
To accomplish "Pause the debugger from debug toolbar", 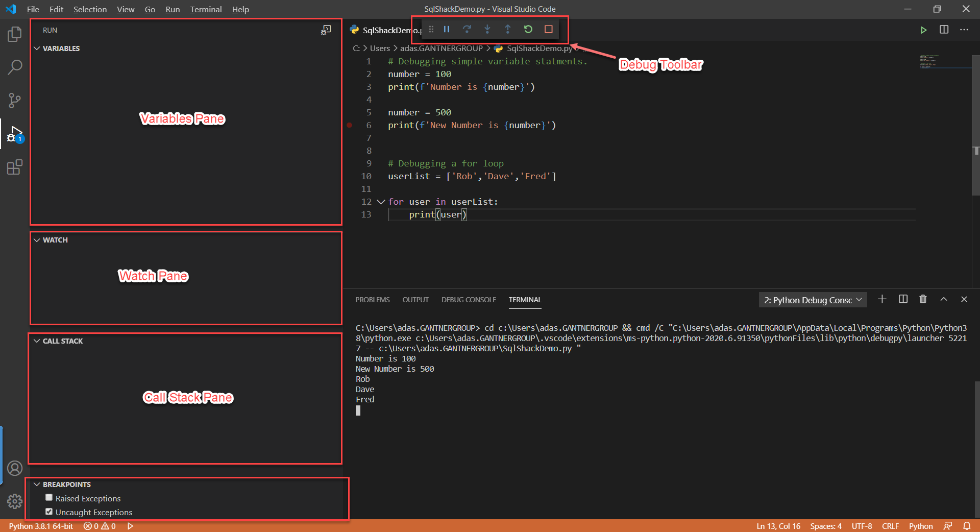I will click(447, 30).
